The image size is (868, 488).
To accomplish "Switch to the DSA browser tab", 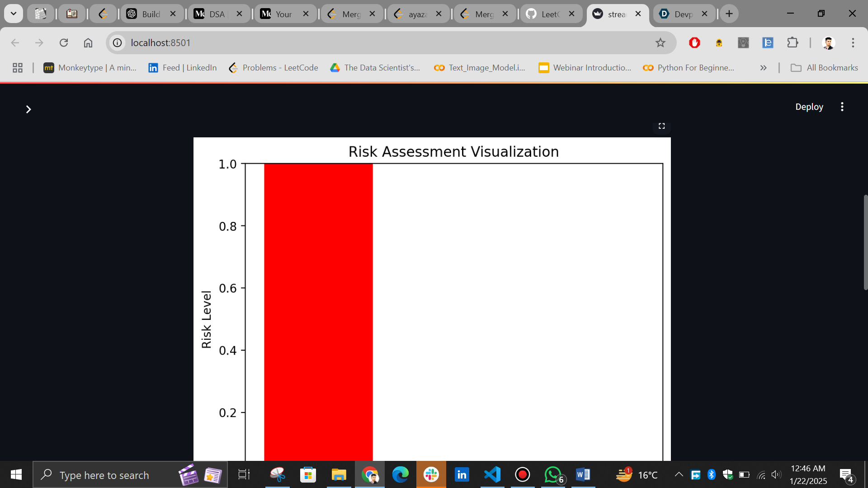I will [x=212, y=14].
